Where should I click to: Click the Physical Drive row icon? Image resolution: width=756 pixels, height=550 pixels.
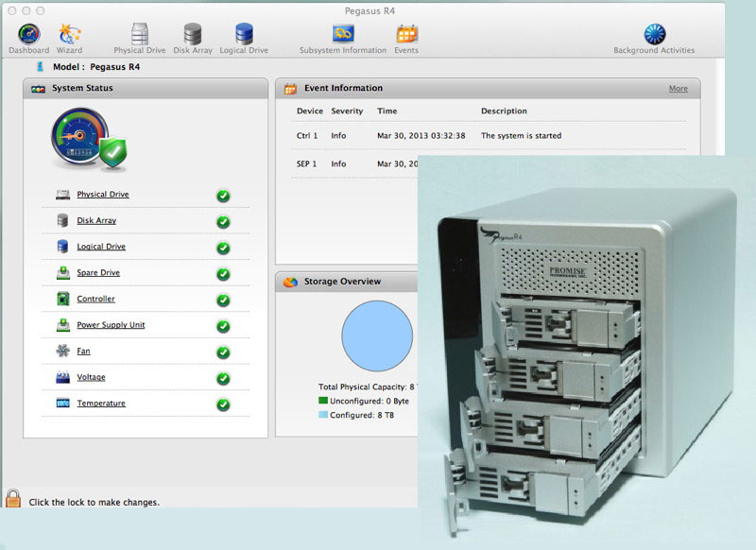point(62,195)
